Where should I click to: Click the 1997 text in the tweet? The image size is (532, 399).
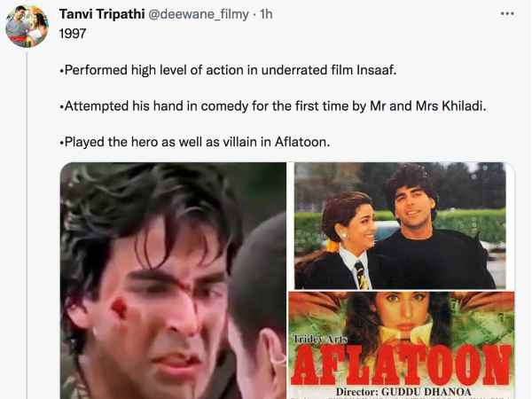pos(73,34)
